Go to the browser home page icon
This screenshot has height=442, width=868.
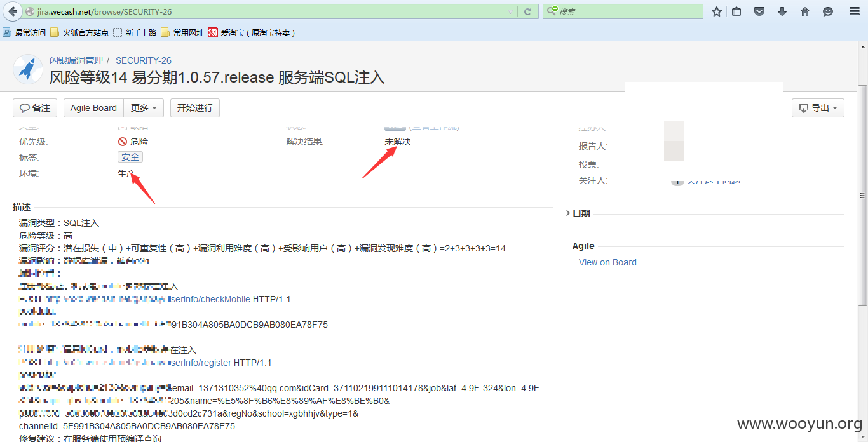(x=804, y=11)
